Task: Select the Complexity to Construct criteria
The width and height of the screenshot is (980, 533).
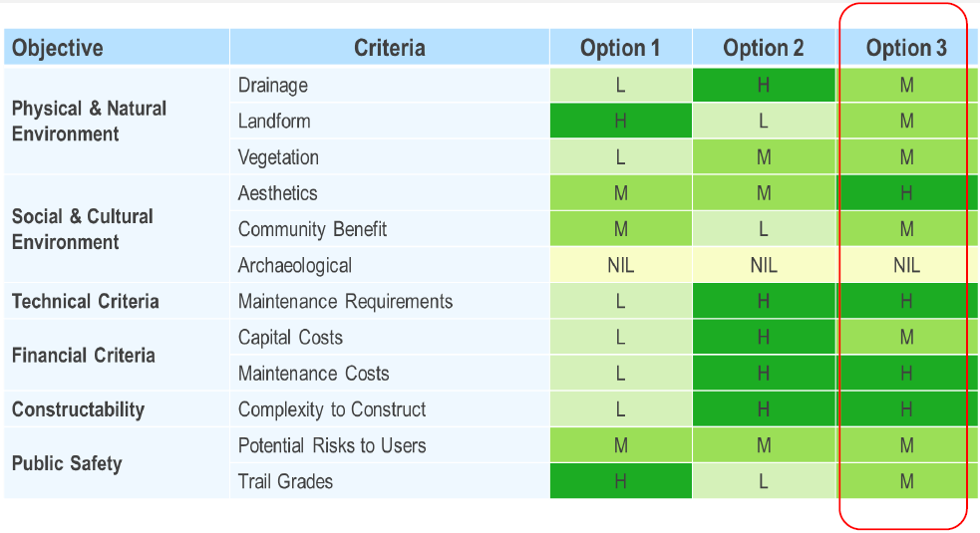Action: pos(332,409)
